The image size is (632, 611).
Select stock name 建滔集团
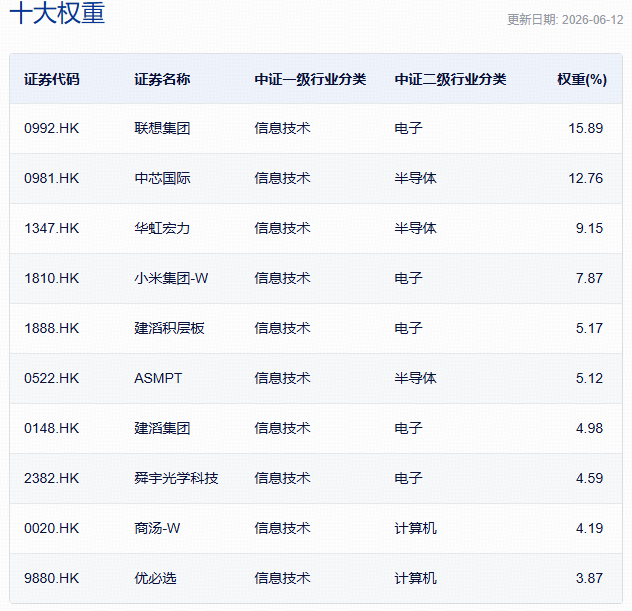point(162,428)
